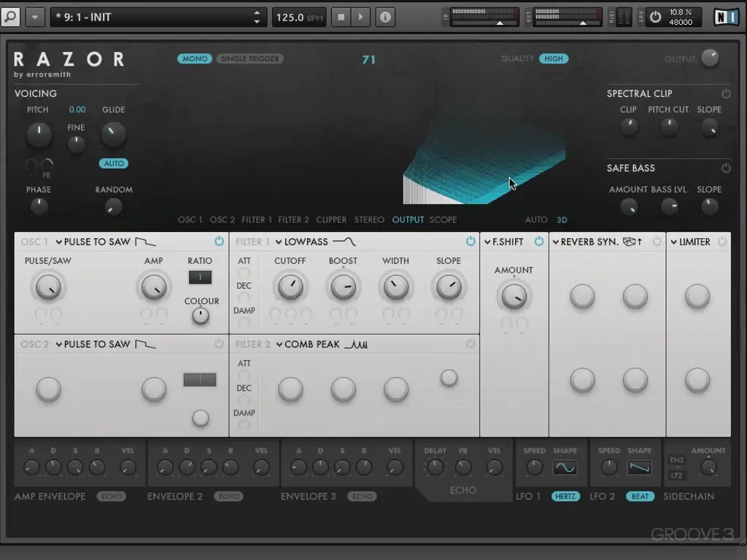747x560 pixels.
Task: Click the 125.0 BPM tempo field
Action: point(299,17)
